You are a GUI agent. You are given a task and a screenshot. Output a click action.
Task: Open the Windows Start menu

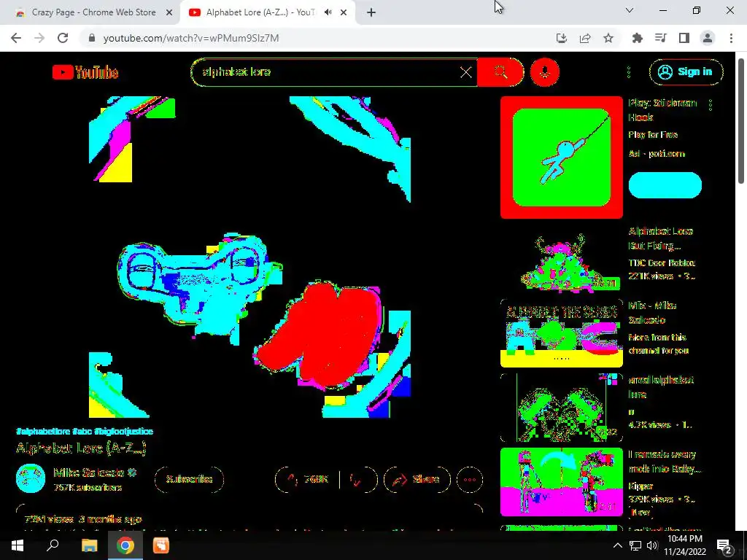pos(18,545)
